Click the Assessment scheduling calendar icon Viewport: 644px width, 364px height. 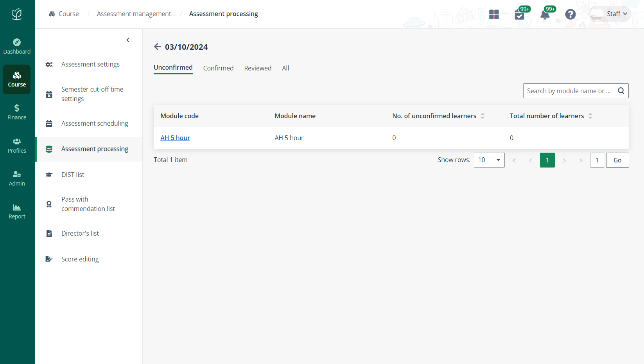coord(49,124)
